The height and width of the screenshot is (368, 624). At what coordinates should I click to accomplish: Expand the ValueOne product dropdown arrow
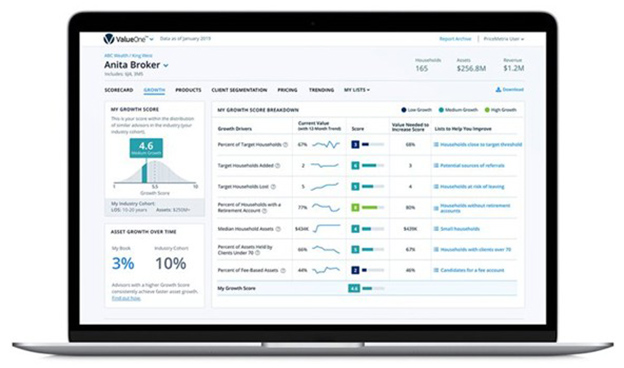coord(151,39)
